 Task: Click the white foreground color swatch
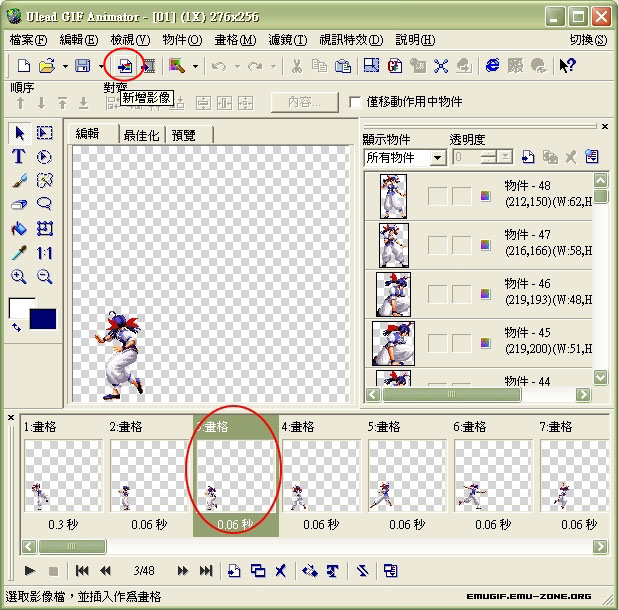tap(19, 308)
